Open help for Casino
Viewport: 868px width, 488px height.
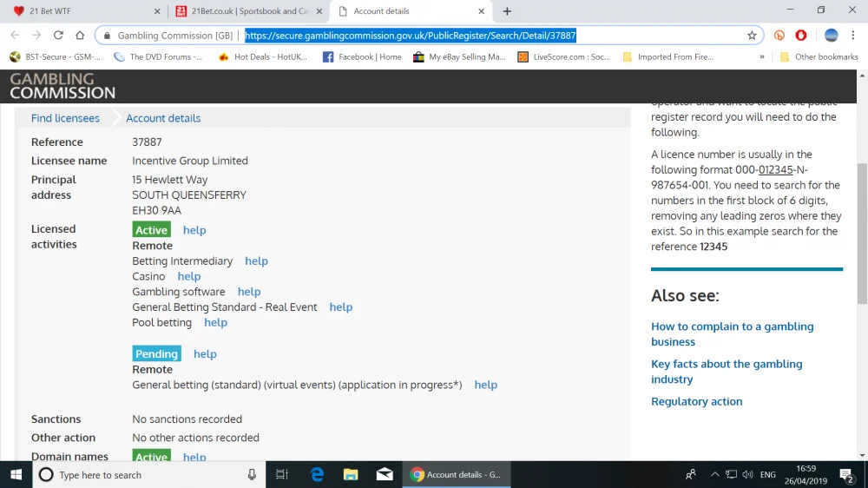click(188, 276)
